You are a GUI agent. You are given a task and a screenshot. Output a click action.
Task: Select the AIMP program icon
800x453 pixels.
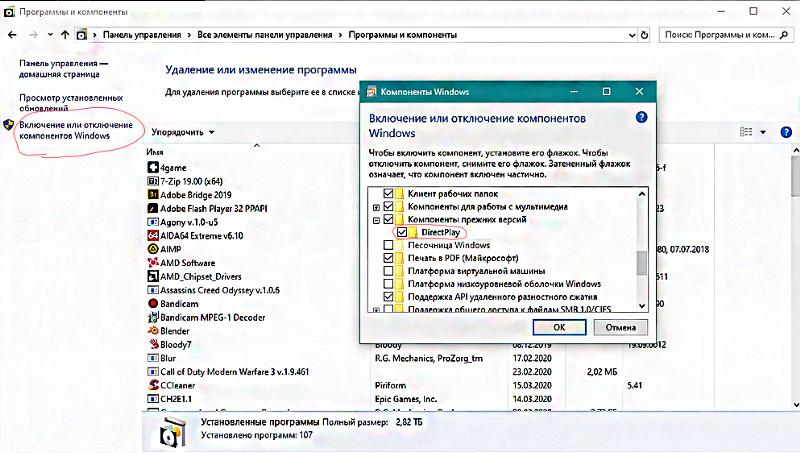[x=153, y=249]
